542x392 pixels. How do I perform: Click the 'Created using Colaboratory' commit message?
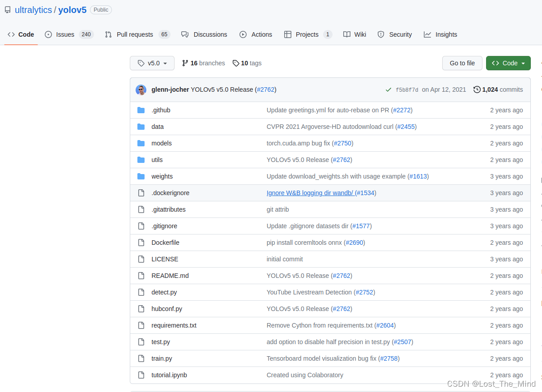point(305,375)
